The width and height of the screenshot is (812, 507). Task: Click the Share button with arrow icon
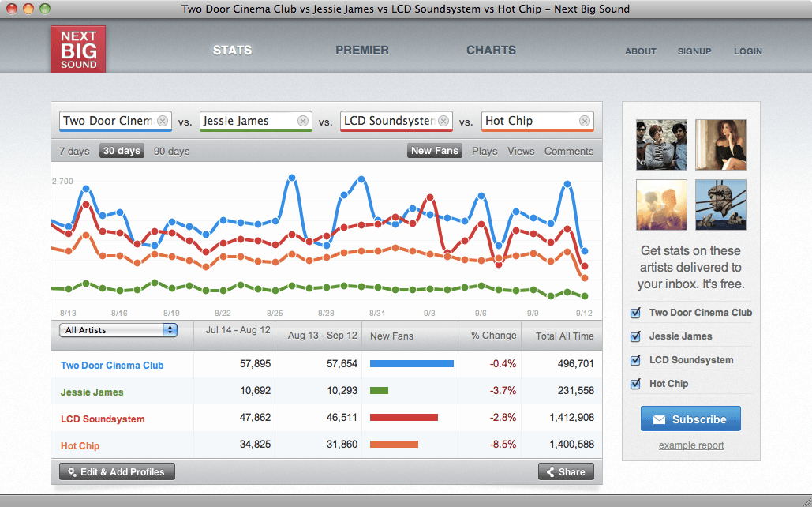[566, 471]
